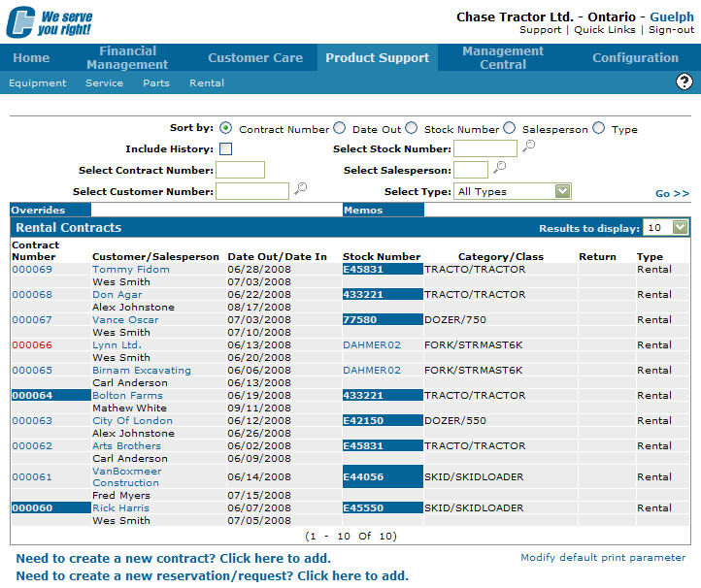Open salesperson search magnifier
This screenshot has width=701, height=588.
point(499,167)
